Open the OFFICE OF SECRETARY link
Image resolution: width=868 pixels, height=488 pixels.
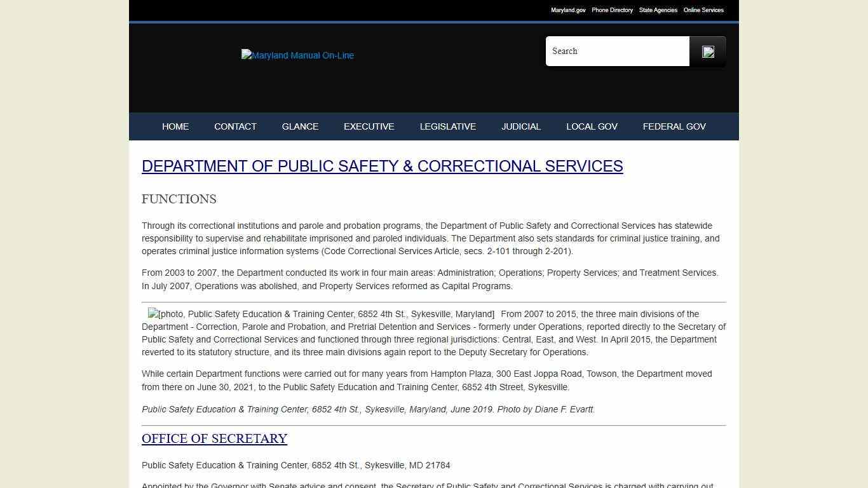(x=214, y=438)
